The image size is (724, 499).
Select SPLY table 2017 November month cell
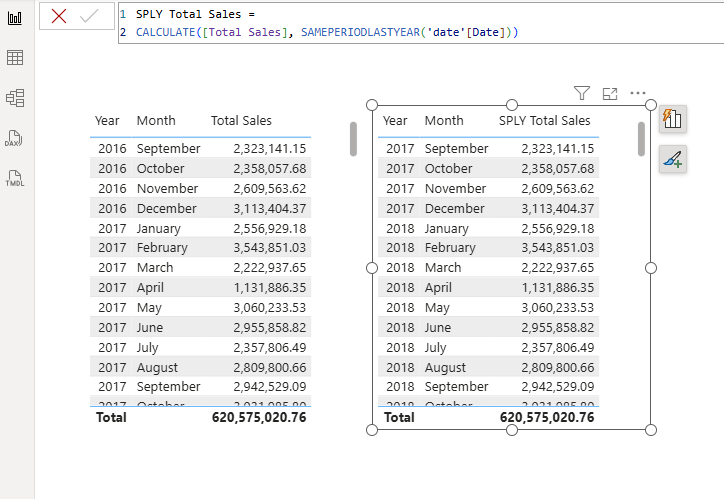click(455, 188)
